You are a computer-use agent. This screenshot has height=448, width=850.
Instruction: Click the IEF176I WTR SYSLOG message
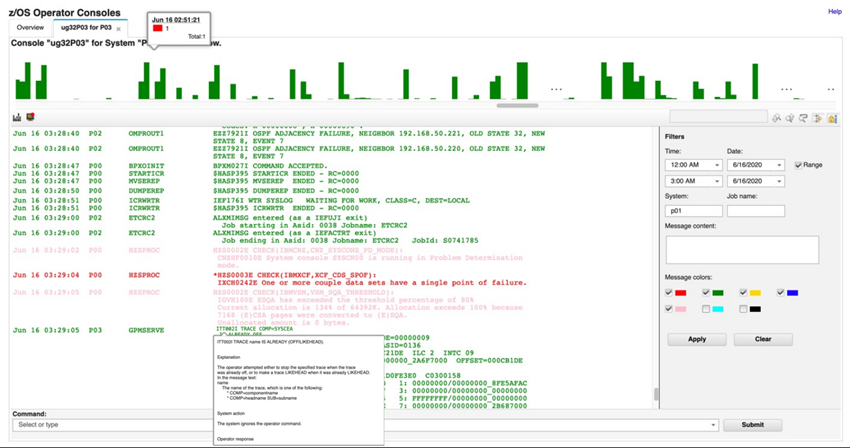tap(341, 201)
